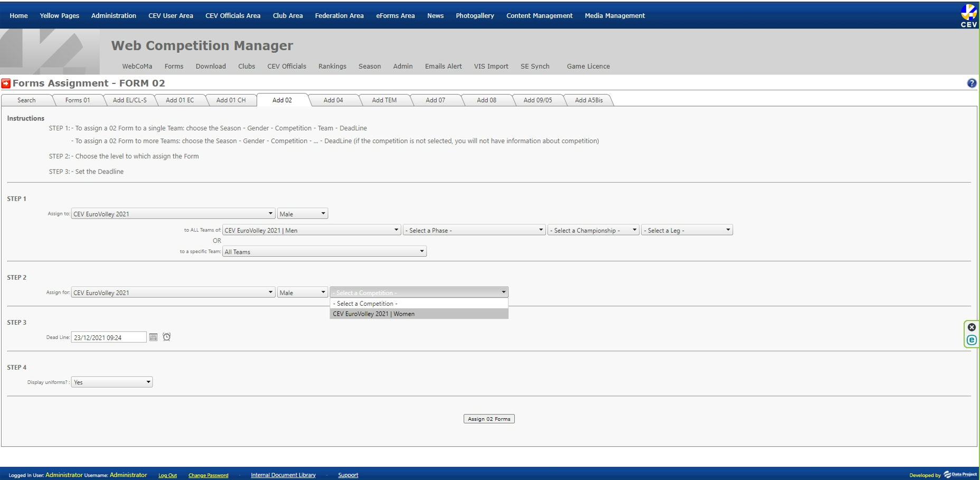Screen dimensions: 980x480
Task: Choose CEV EuroVolley 2021 | Women option
Action: pos(419,314)
